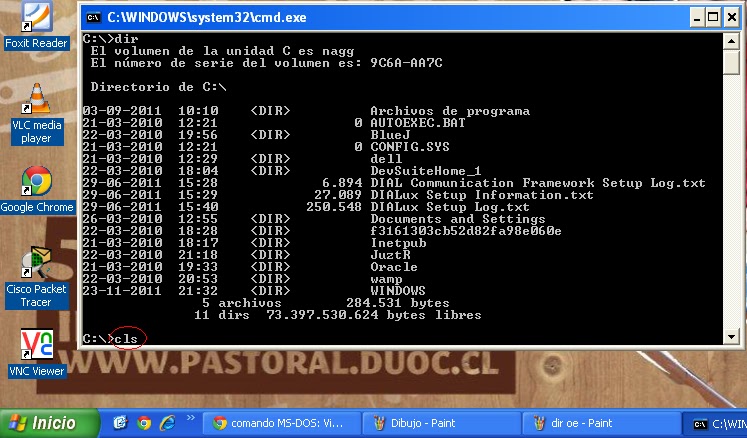The width and height of the screenshot is (747, 438).
Task: Click the date 23-11-2011 in listing
Action: (x=122, y=291)
